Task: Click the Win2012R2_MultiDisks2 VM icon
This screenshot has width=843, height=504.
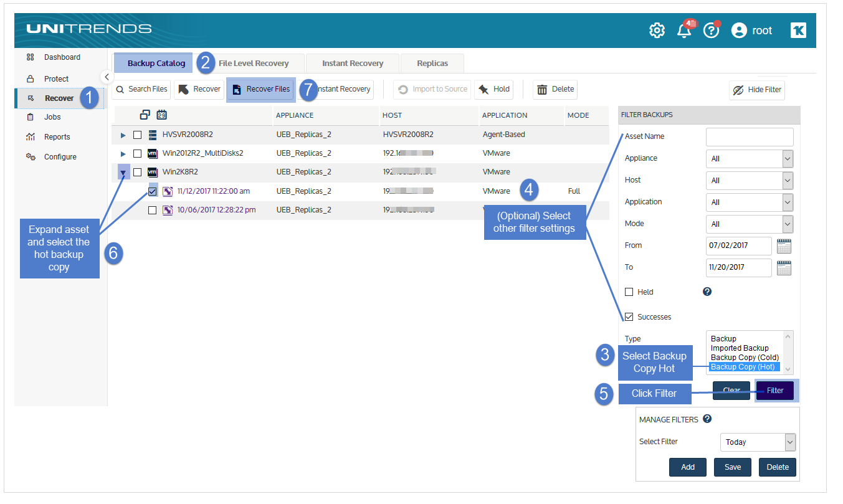Action: pos(153,153)
